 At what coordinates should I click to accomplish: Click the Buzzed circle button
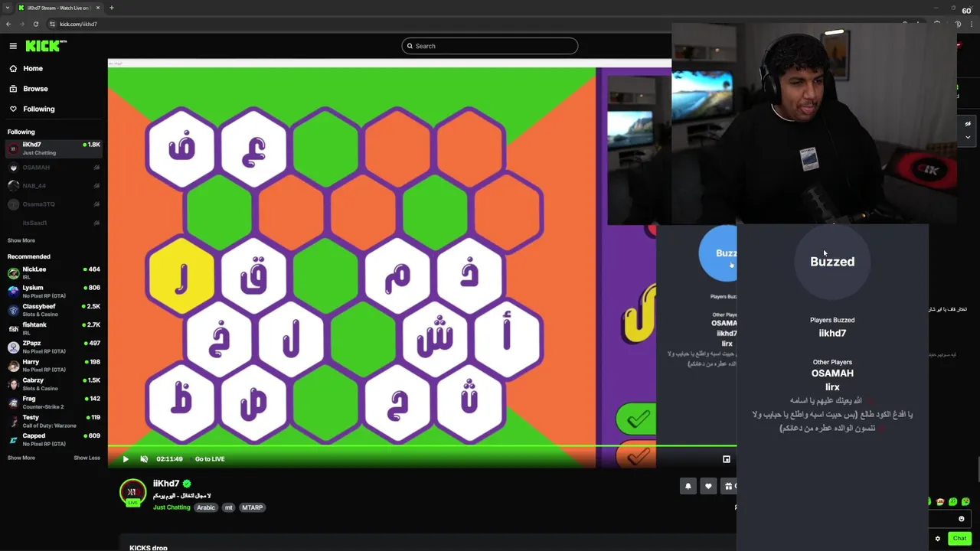pos(832,261)
